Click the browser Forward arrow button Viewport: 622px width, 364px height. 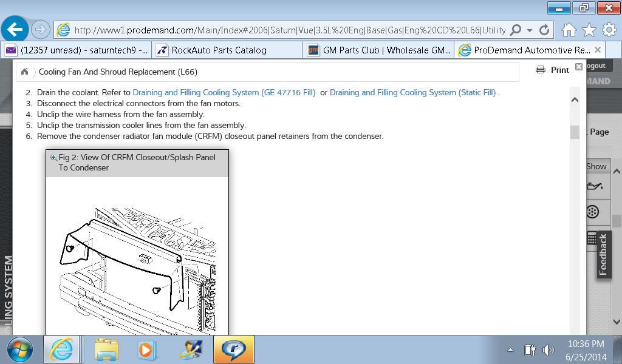(40, 29)
